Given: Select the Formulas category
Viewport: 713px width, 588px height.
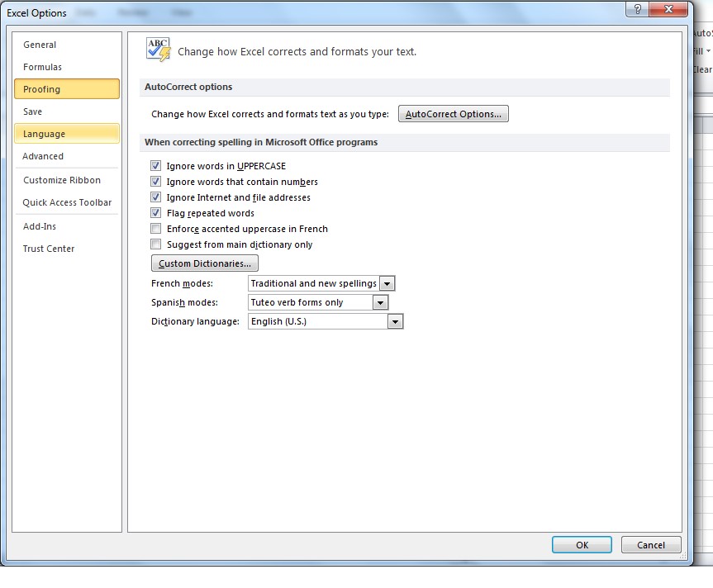Looking at the screenshot, I should click(67, 67).
